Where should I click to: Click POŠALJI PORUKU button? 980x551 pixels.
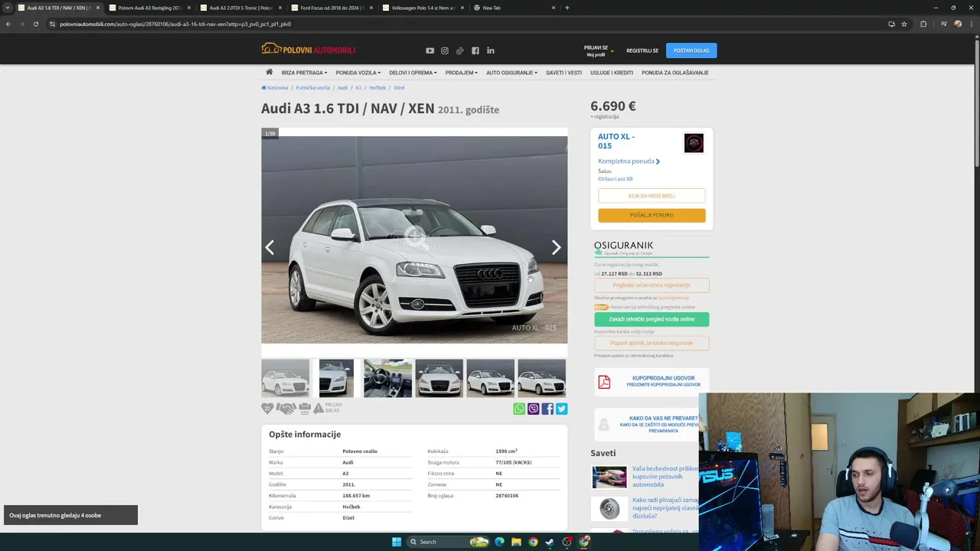652,215
